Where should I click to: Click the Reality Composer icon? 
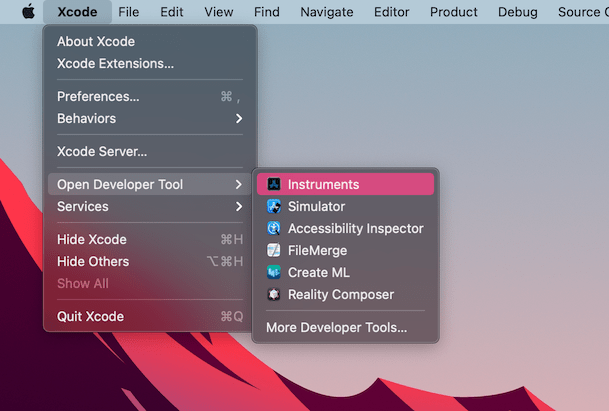[274, 295]
